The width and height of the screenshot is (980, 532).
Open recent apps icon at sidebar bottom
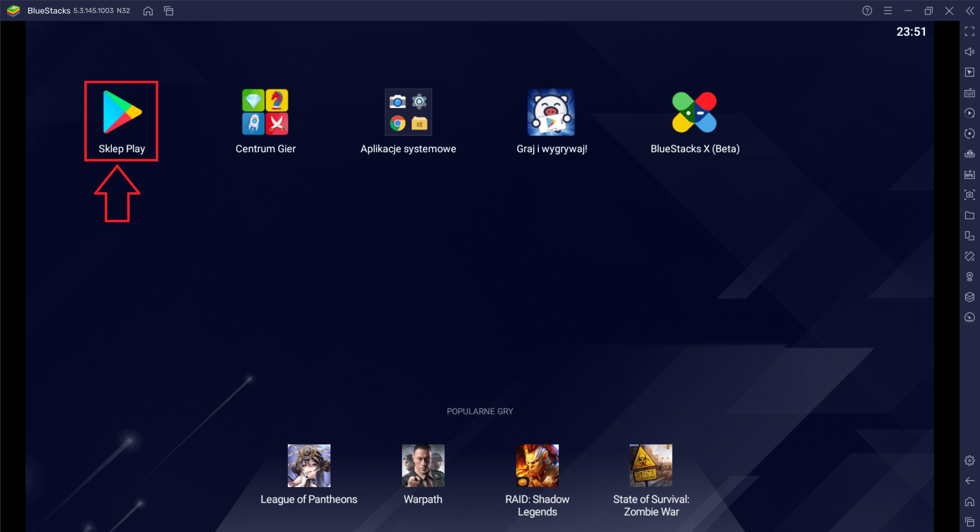coord(970,522)
